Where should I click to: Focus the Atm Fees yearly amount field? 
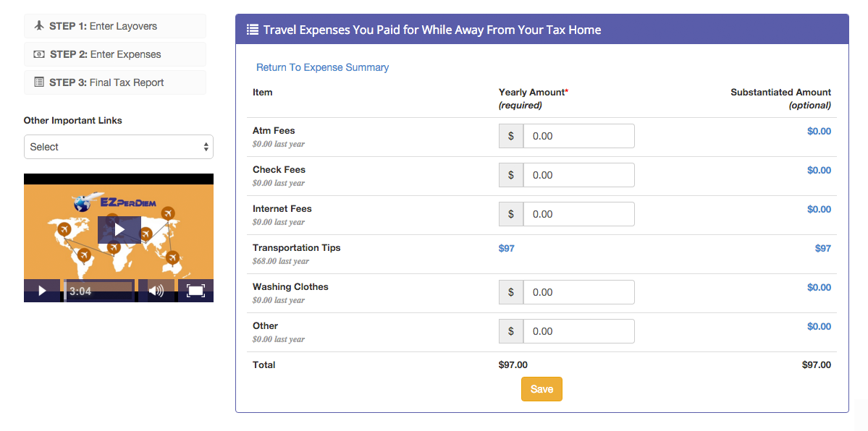pyautogui.click(x=578, y=136)
